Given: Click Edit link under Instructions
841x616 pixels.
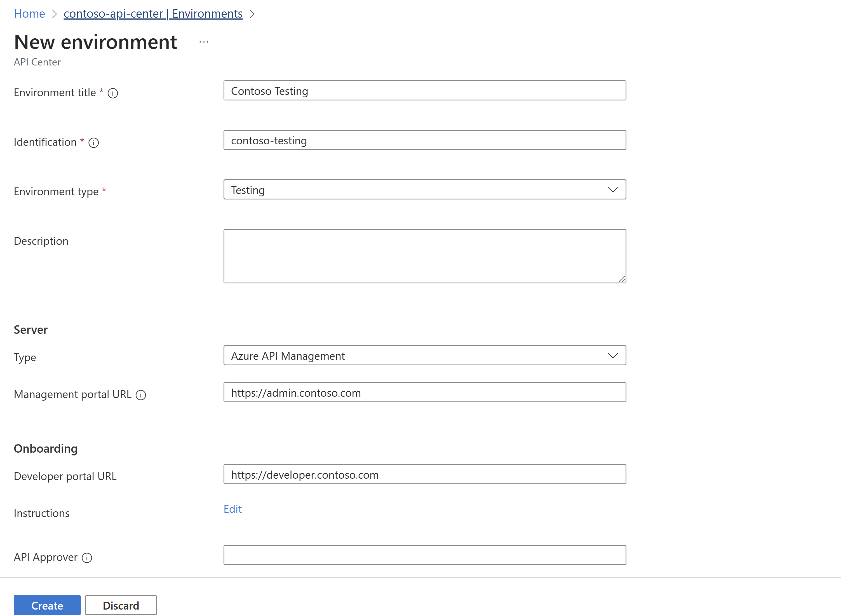Looking at the screenshot, I should click(x=233, y=508).
